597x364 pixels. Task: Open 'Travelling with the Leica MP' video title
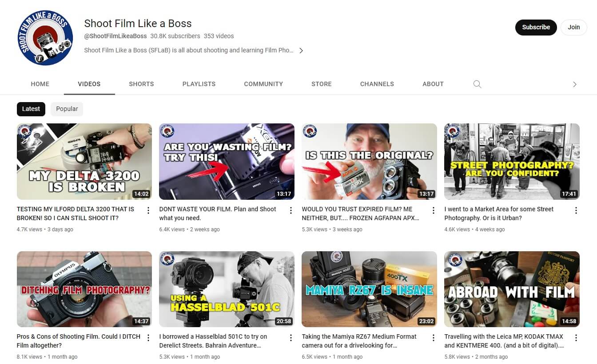point(504,341)
